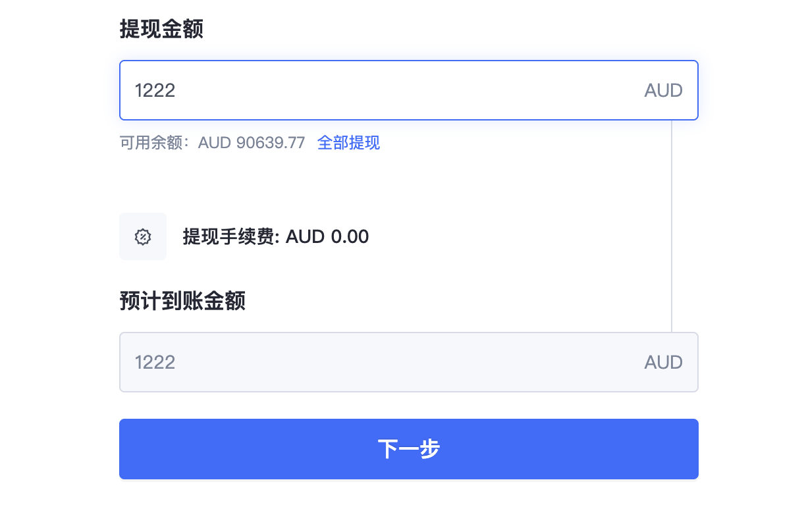Select the 提现金额 heading label
The image size is (806, 532).
pos(161,29)
